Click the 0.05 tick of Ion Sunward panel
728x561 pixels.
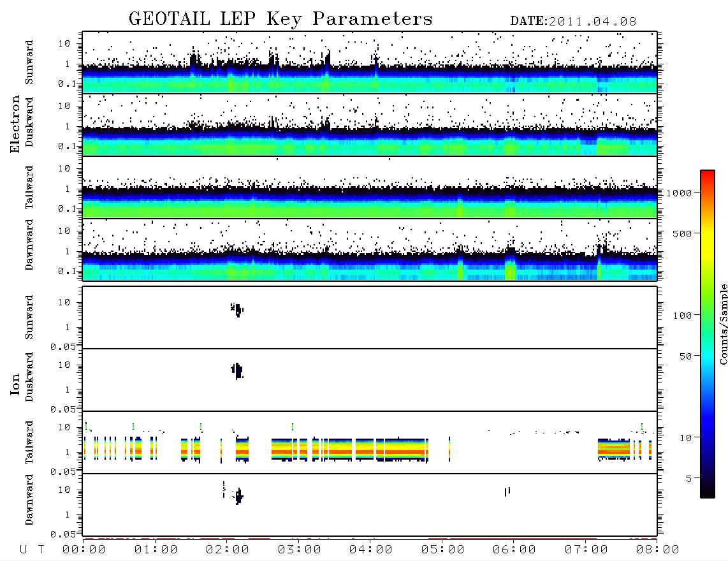[62, 346]
